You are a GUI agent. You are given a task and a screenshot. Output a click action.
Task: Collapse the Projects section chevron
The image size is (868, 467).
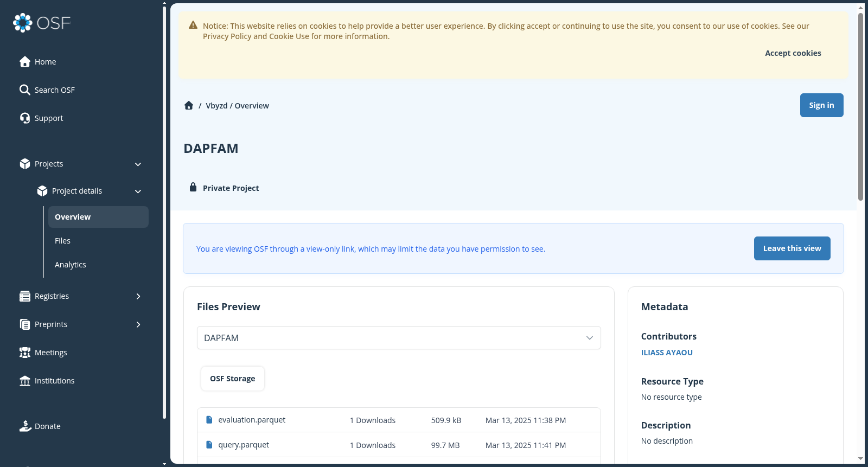138,164
